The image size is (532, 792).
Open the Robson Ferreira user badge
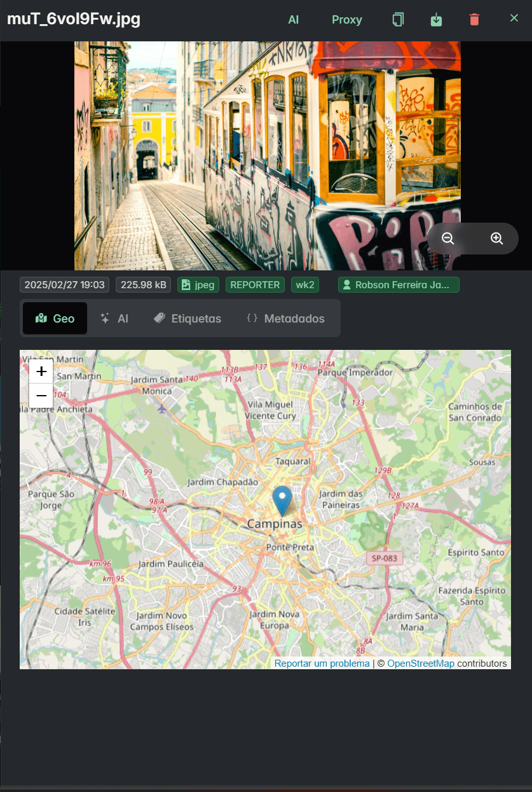pyautogui.click(x=399, y=285)
